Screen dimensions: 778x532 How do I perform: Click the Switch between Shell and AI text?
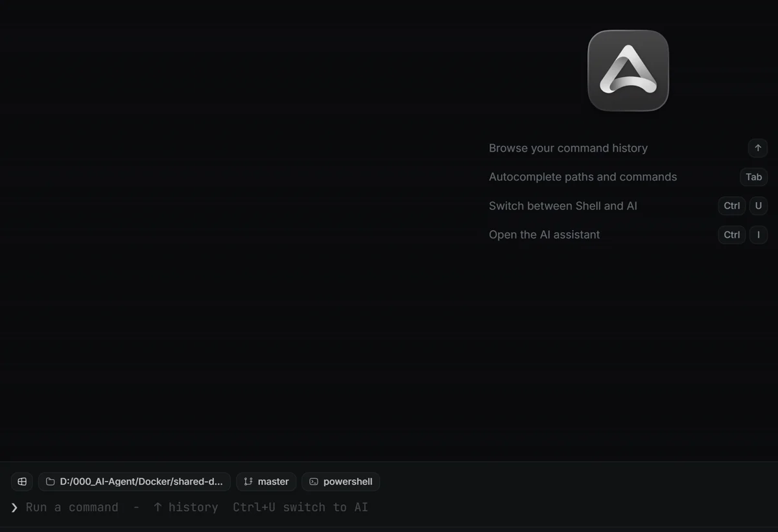pyautogui.click(x=563, y=206)
